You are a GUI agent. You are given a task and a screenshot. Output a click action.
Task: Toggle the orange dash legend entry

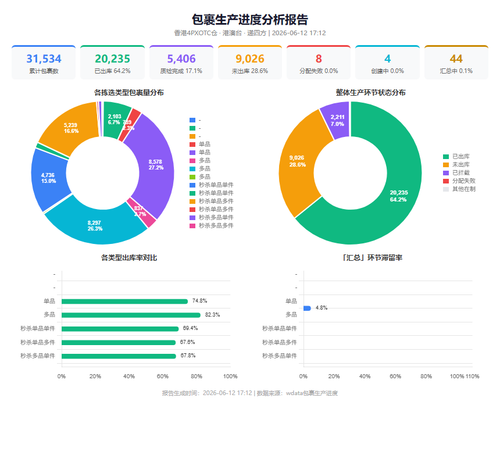click(x=195, y=136)
